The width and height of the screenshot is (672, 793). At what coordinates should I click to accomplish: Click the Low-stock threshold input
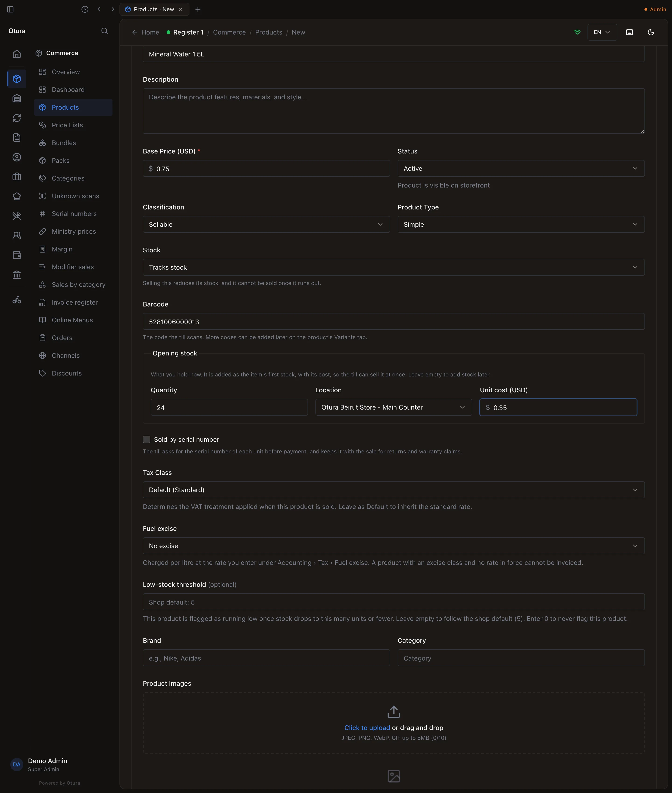[394, 602]
